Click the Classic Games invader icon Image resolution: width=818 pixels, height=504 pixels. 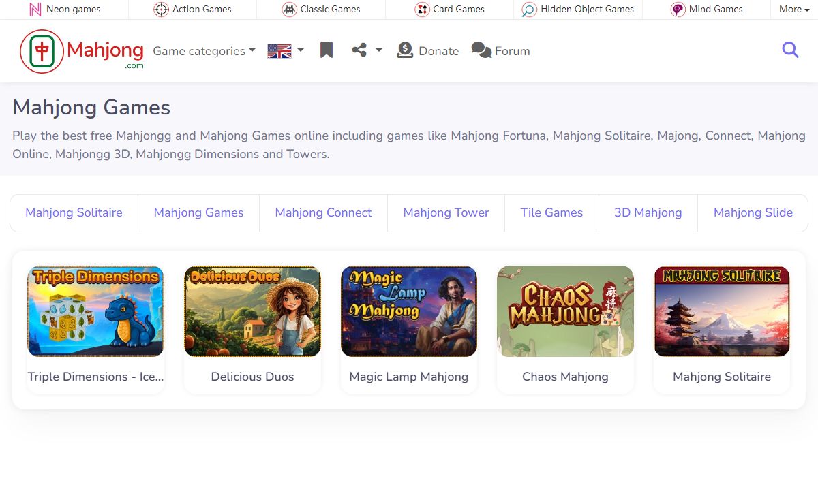coord(289,10)
